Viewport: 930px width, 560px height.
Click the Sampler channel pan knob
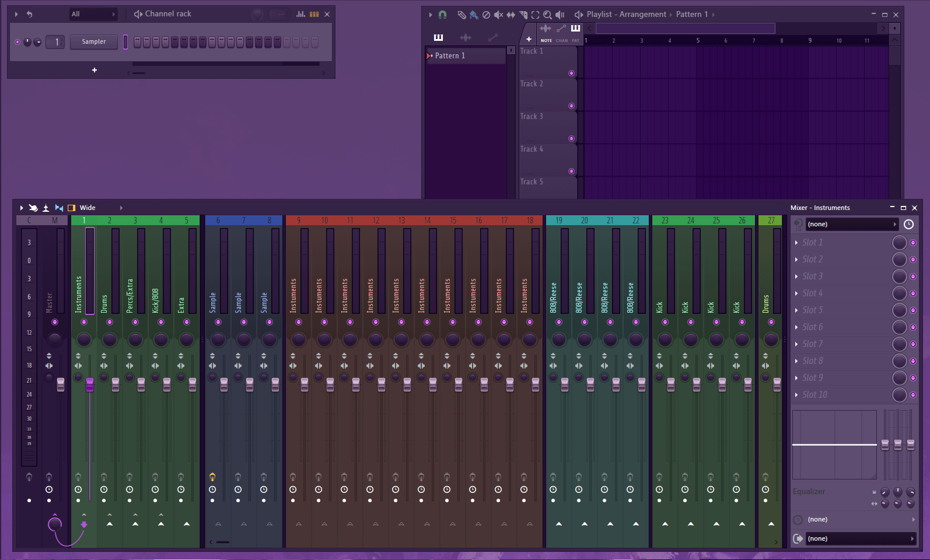pyautogui.click(x=27, y=42)
